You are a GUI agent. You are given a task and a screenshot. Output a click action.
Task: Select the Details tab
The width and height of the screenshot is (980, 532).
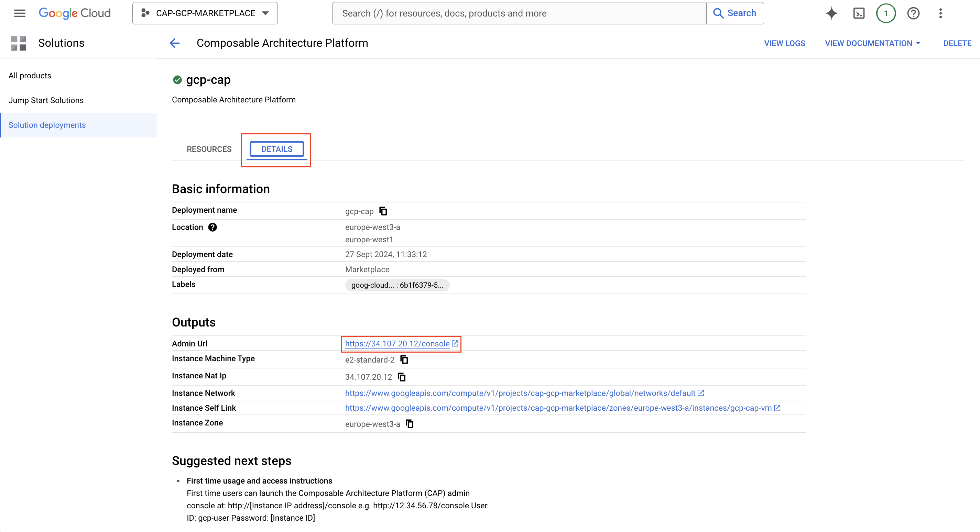click(x=276, y=149)
